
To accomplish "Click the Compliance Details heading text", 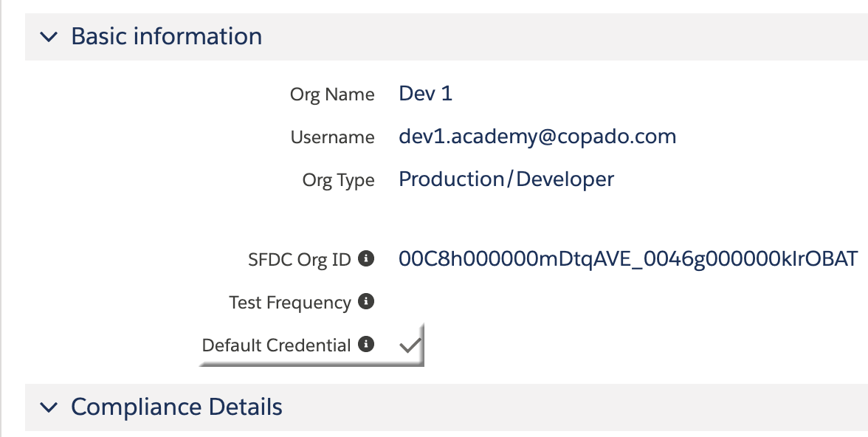I will 176,407.
